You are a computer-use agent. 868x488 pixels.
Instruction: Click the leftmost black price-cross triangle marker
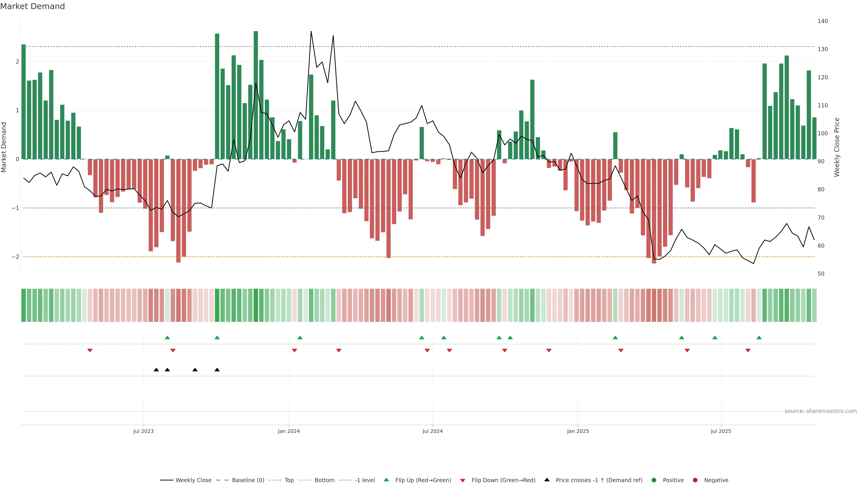pos(156,370)
